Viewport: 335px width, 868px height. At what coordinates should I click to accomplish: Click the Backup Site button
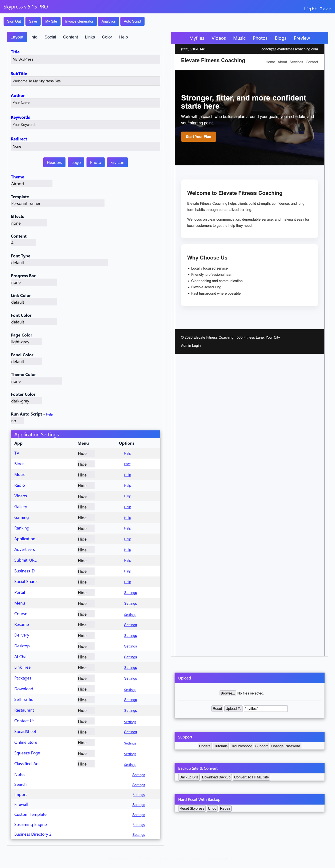188,777
